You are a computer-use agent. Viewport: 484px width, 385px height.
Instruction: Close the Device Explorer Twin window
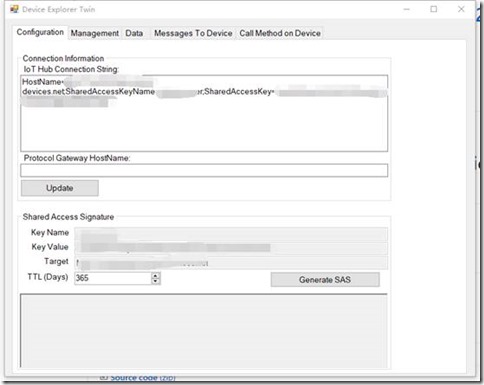point(461,9)
